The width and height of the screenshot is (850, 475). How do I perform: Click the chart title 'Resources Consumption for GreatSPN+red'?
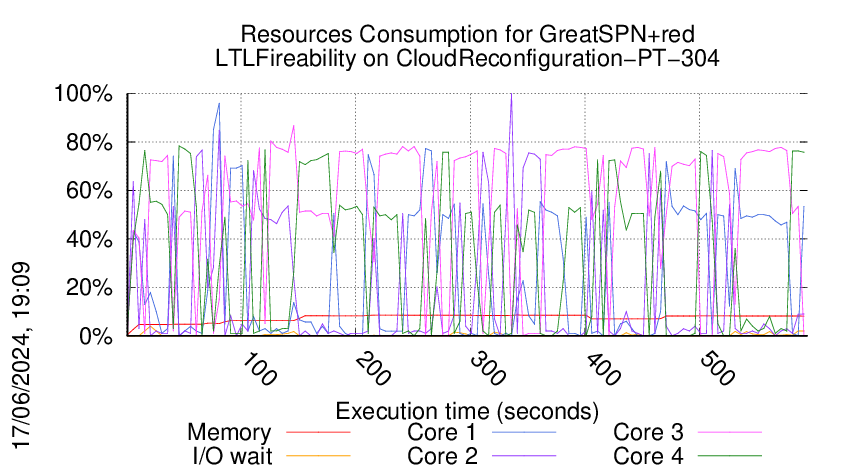click(x=467, y=35)
